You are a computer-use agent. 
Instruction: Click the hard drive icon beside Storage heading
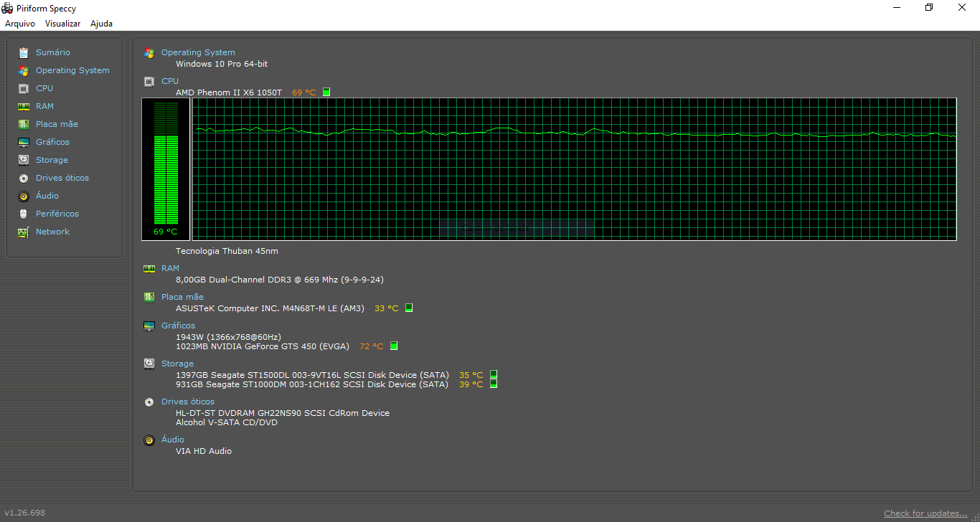[149, 364]
